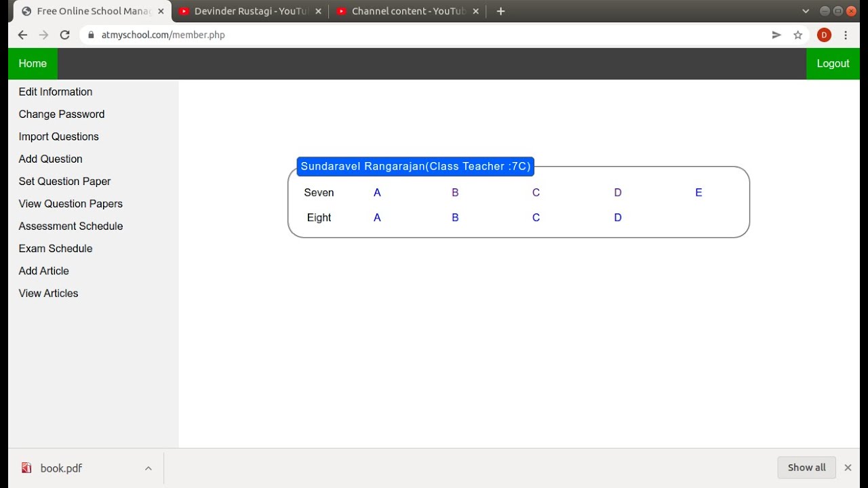Minimize the browser window
The height and width of the screenshot is (488, 868).
click(825, 12)
